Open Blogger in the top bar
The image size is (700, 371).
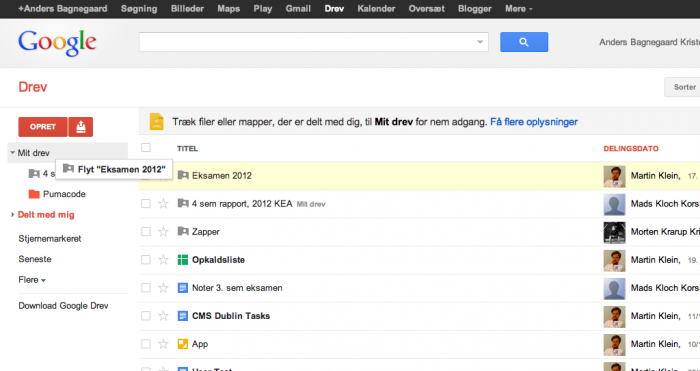tap(475, 8)
